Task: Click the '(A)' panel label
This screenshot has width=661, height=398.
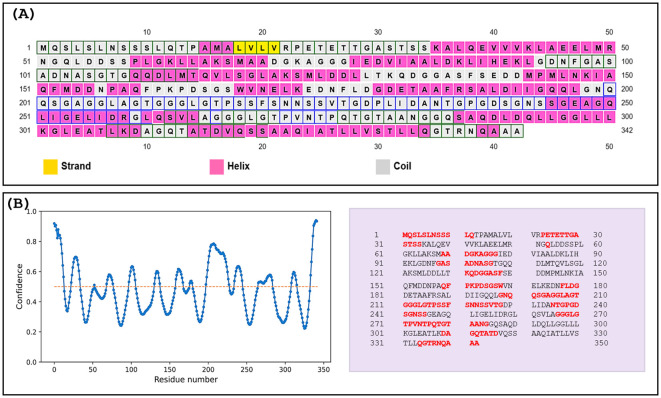Action: tap(23, 13)
